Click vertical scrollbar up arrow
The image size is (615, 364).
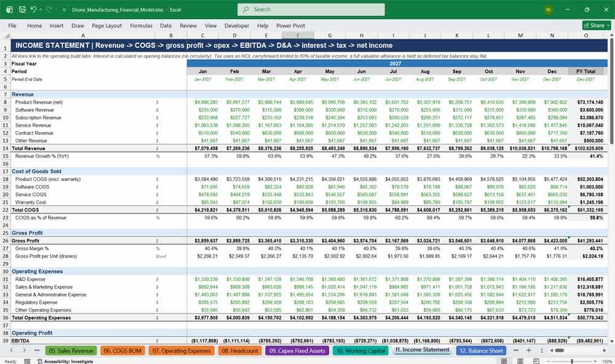click(x=611, y=35)
